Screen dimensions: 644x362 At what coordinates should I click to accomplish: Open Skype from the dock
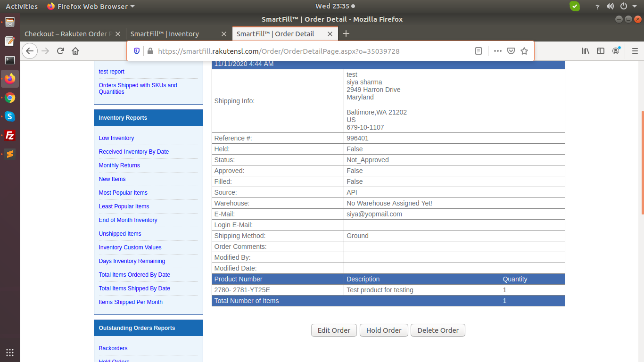(x=10, y=116)
